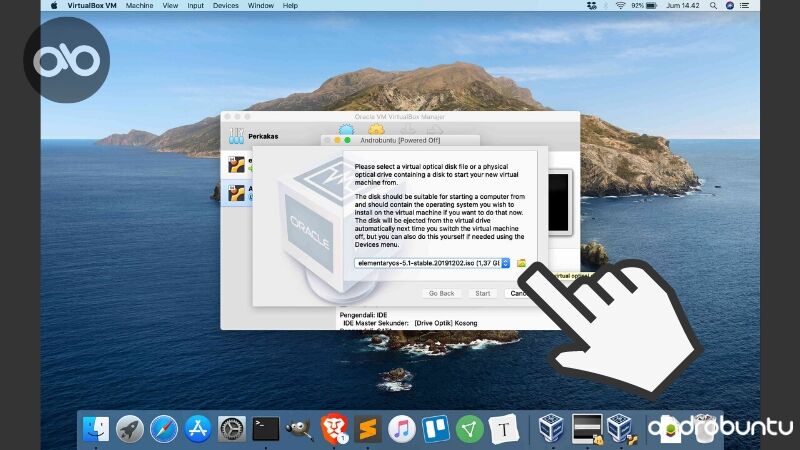Open the Machine menu
This screenshot has height=450, width=800.
[139, 6]
